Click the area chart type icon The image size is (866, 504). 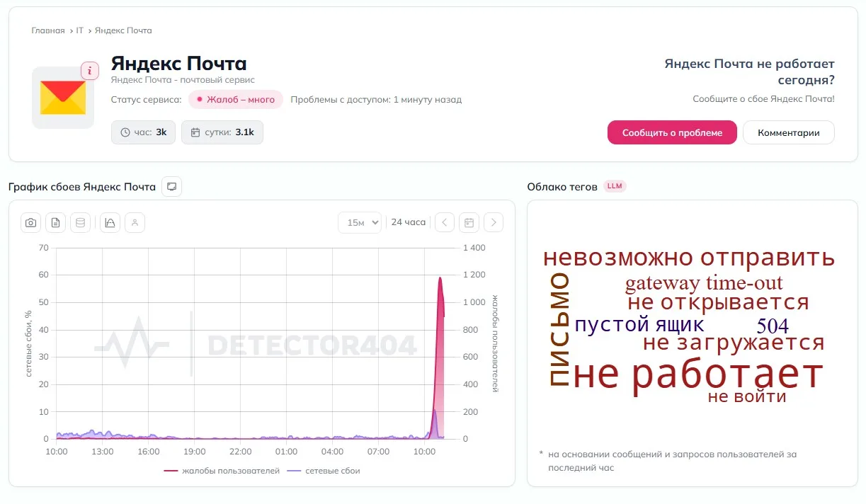(x=110, y=222)
